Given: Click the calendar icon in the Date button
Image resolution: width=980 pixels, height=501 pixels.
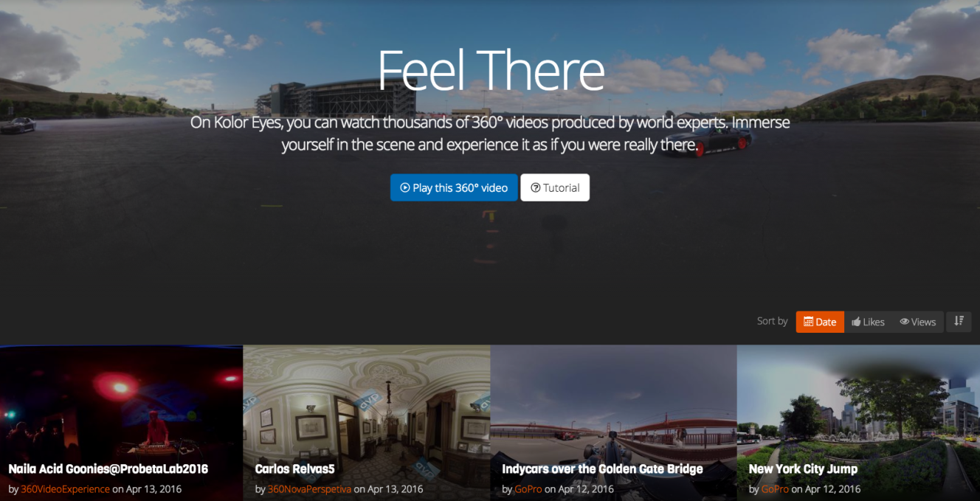Looking at the screenshot, I should 808,322.
